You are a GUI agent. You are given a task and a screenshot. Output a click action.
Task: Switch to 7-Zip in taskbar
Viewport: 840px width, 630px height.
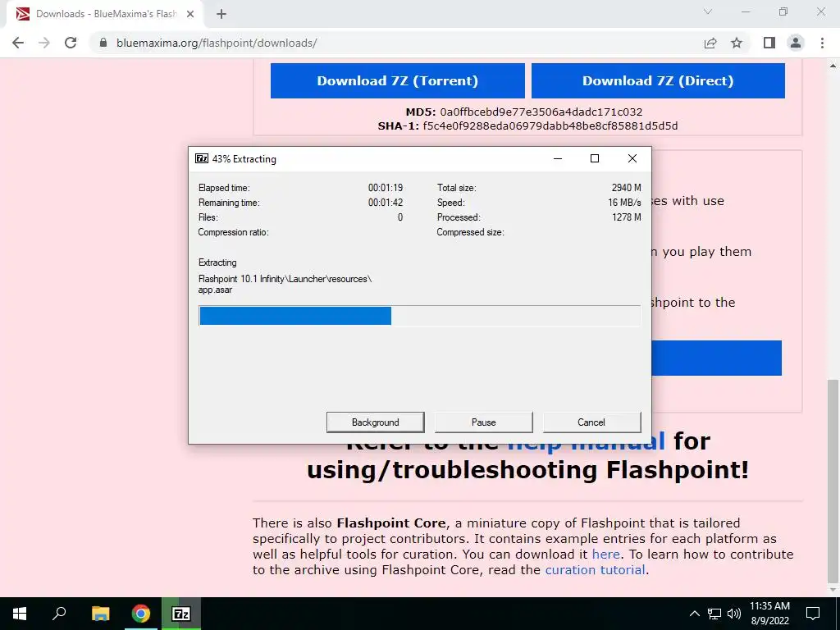coord(181,614)
